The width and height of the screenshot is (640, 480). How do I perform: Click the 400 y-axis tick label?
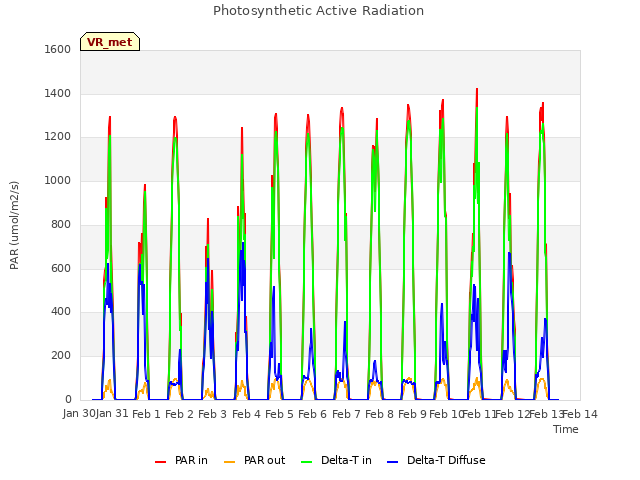[61, 312]
